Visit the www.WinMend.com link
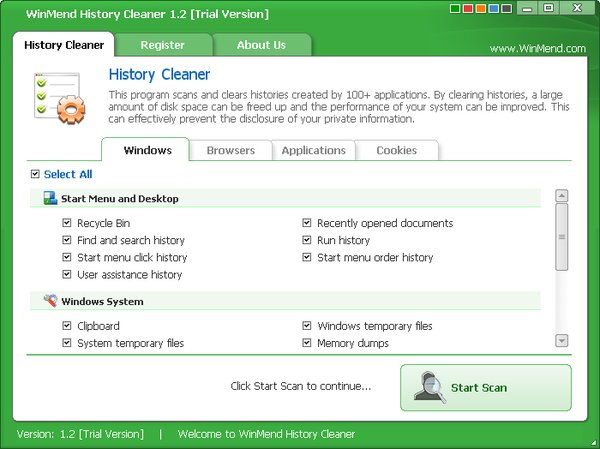 pyautogui.click(x=539, y=47)
